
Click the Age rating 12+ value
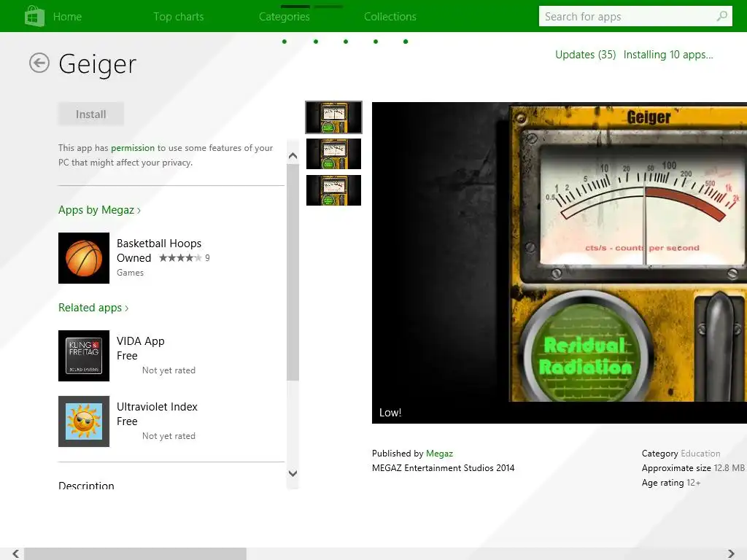click(694, 483)
